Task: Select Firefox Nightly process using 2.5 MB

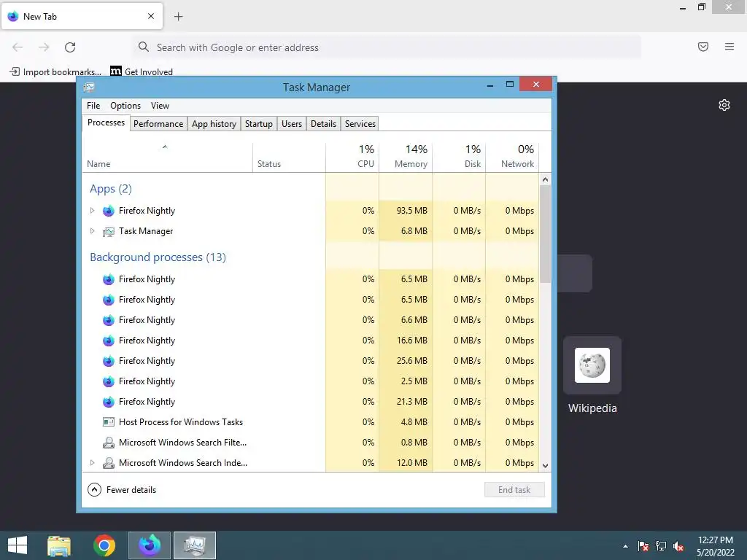Action: 311,381
